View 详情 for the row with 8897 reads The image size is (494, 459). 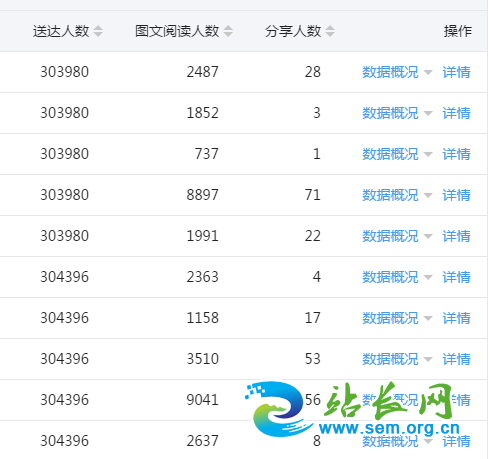click(x=456, y=195)
